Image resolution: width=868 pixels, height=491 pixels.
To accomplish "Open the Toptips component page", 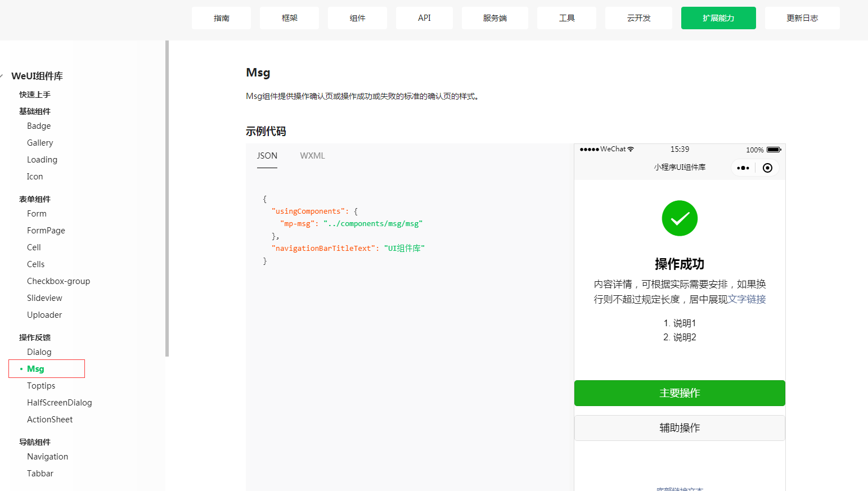I will point(41,386).
